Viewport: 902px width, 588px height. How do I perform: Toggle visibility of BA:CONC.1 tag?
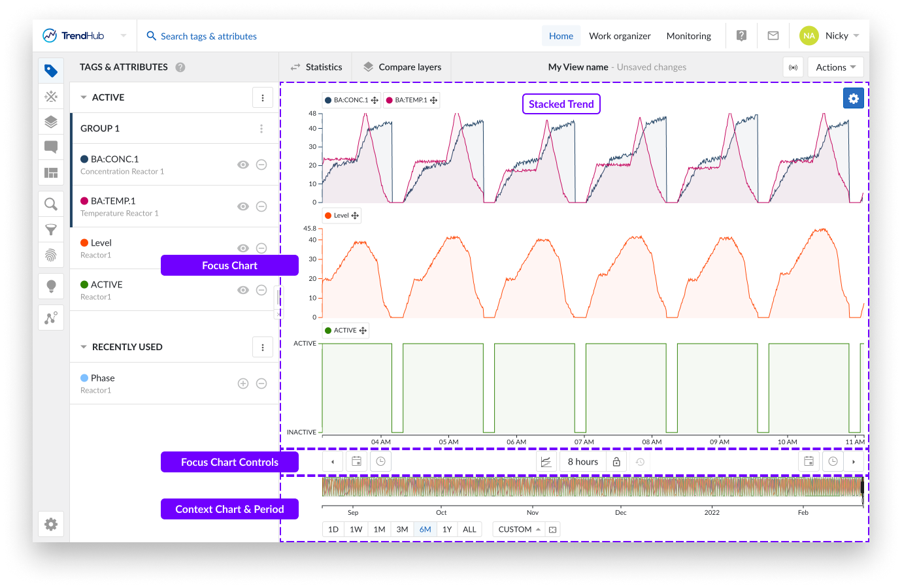point(243,165)
